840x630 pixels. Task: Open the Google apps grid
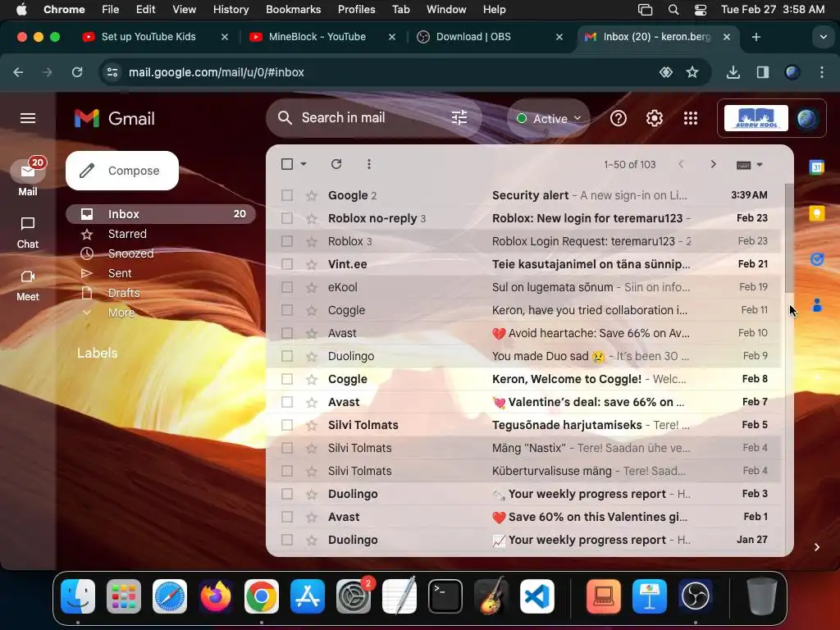691,118
